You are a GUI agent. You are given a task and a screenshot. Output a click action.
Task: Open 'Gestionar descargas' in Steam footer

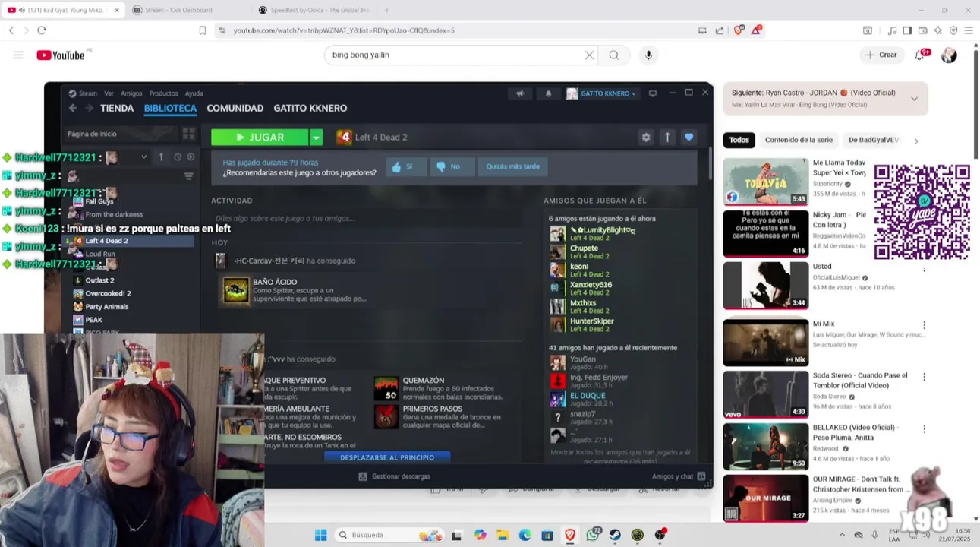click(394, 476)
